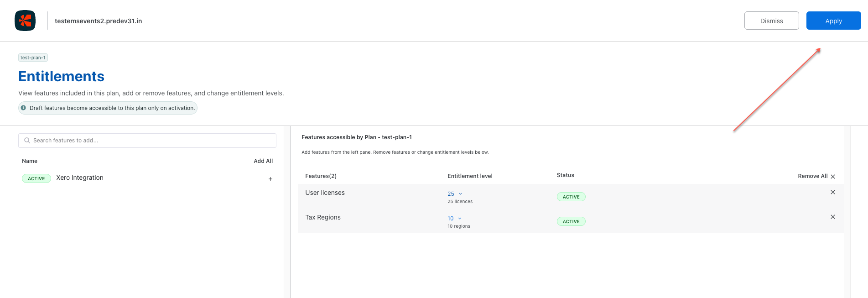Open User licenses entitlement level dropdown
868x298 pixels.
455,194
